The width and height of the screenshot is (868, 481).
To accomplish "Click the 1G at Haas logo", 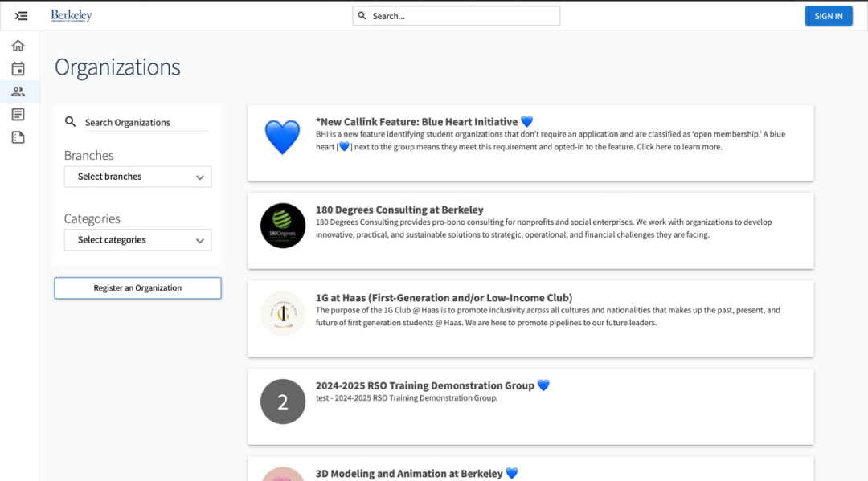I will (283, 313).
